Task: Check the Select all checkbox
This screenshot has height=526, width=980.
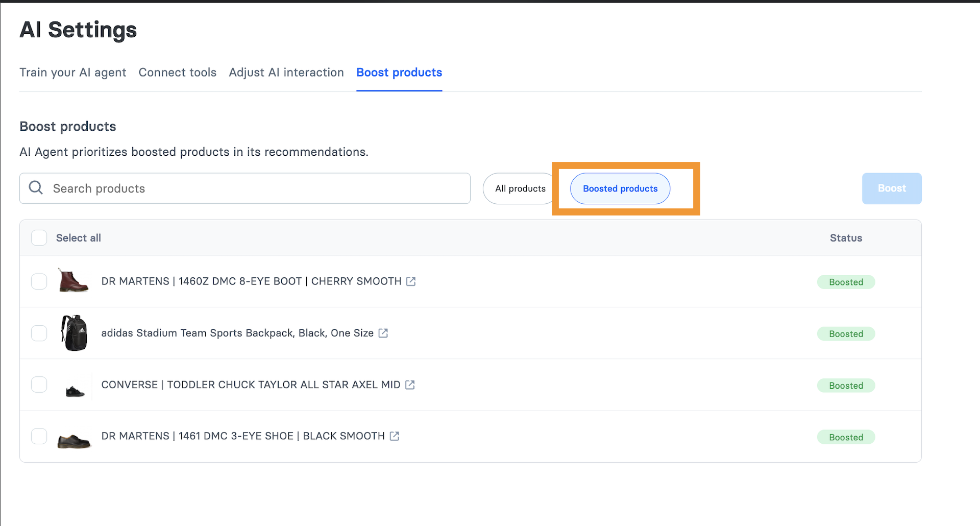Action: tap(39, 238)
